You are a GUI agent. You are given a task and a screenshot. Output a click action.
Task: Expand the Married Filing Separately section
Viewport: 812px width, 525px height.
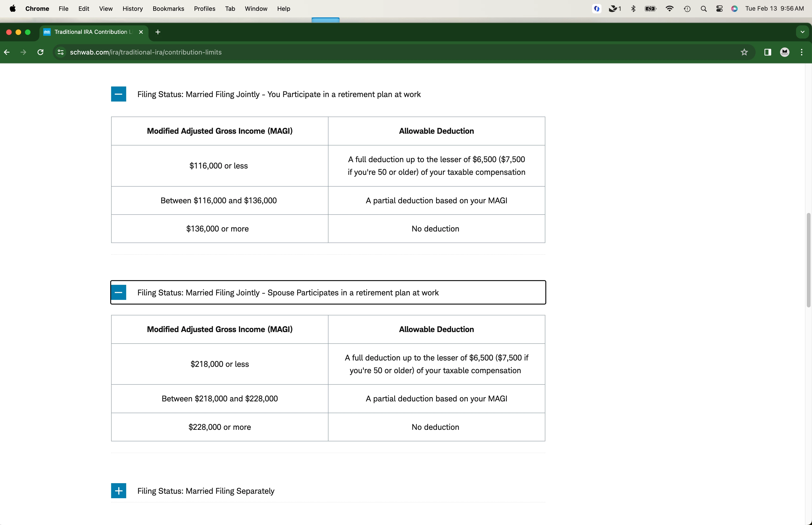119,490
